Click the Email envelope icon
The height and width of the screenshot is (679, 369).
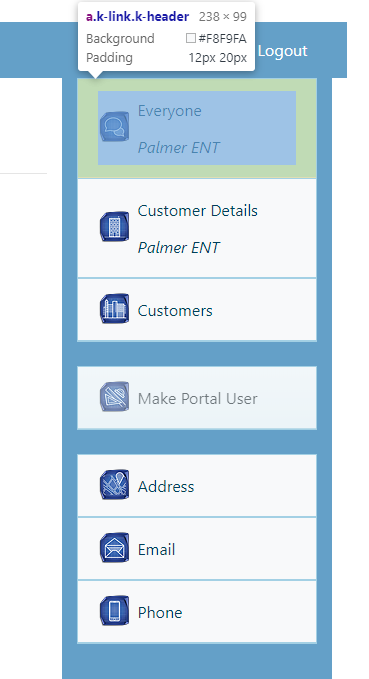[x=114, y=548]
